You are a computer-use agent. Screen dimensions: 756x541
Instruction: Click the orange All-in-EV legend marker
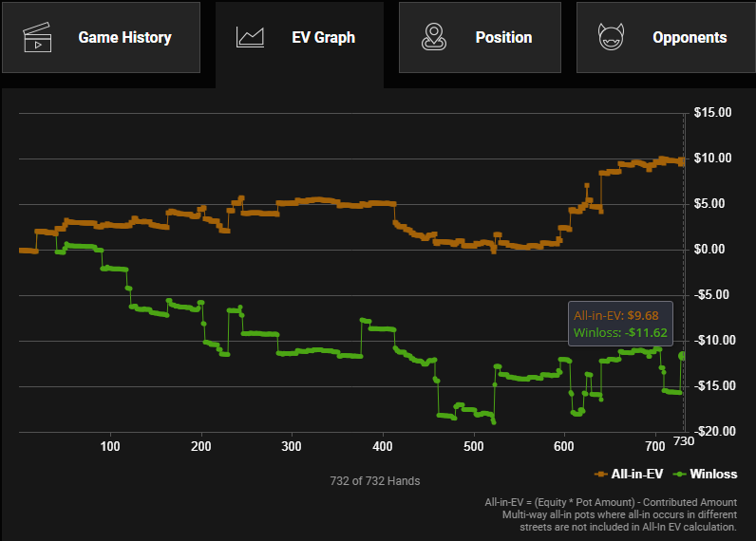(x=601, y=475)
